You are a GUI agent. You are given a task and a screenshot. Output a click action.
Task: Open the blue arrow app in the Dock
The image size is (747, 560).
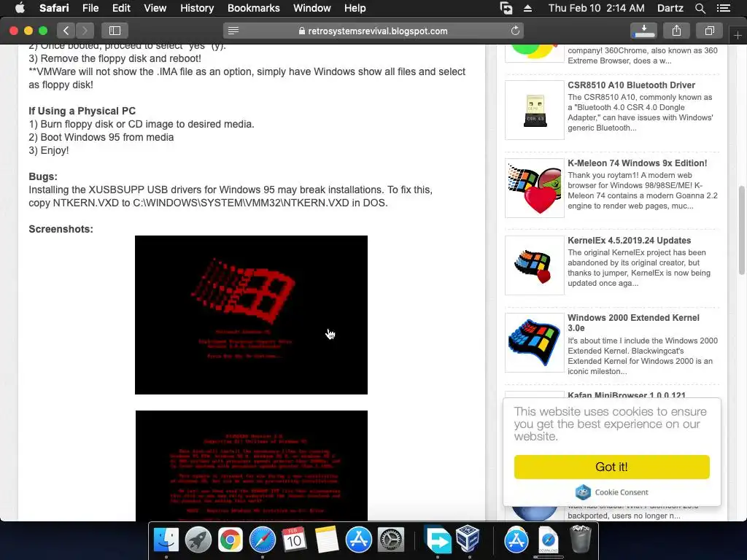438,540
